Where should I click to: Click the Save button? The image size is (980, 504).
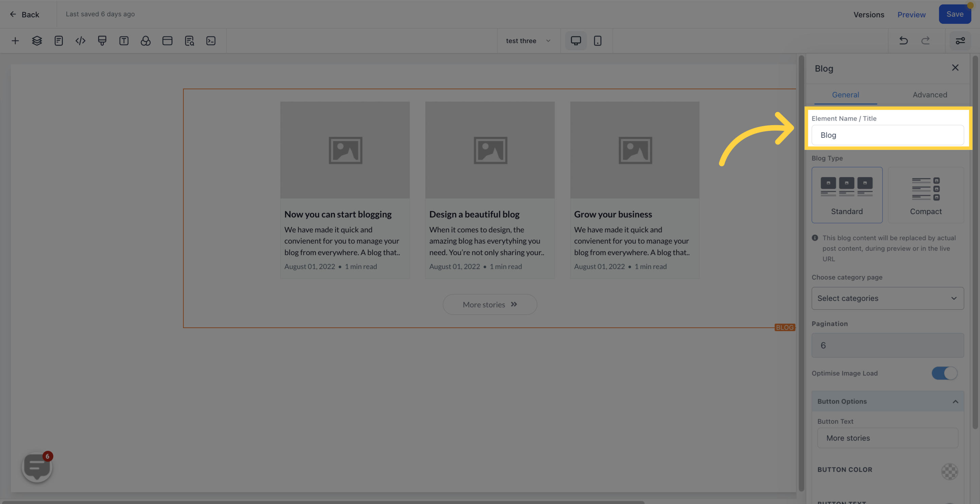(x=956, y=14)
